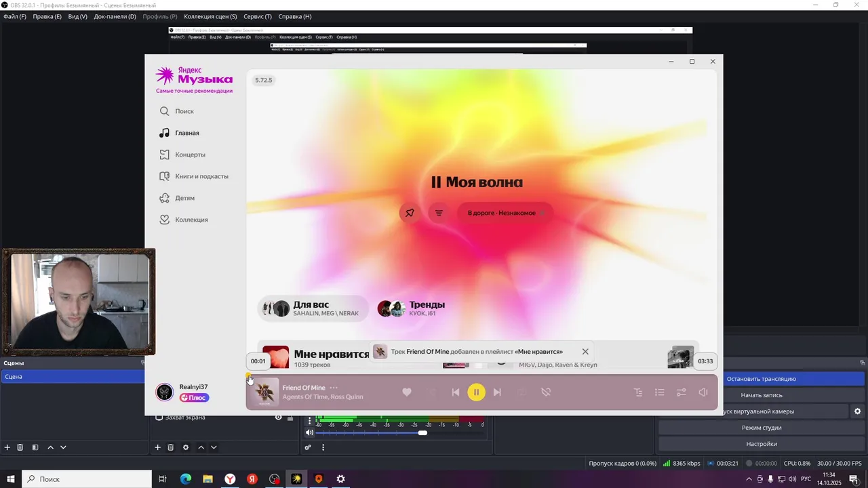Open scene filters icon in scenes toolbar
Viewport: 868px width, 488px height.
coord(35,447)
